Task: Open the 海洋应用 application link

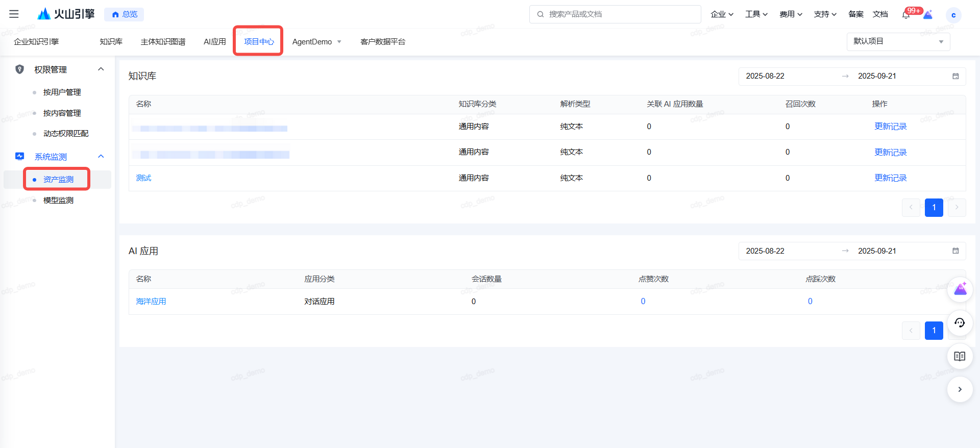Action: (x=151, y=302)
